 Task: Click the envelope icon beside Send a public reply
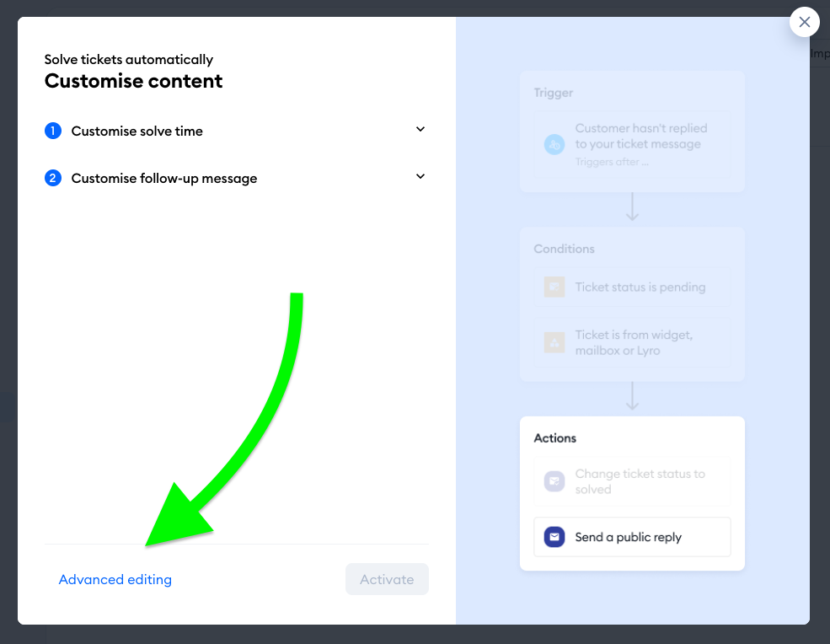click(x=554, y=537)
